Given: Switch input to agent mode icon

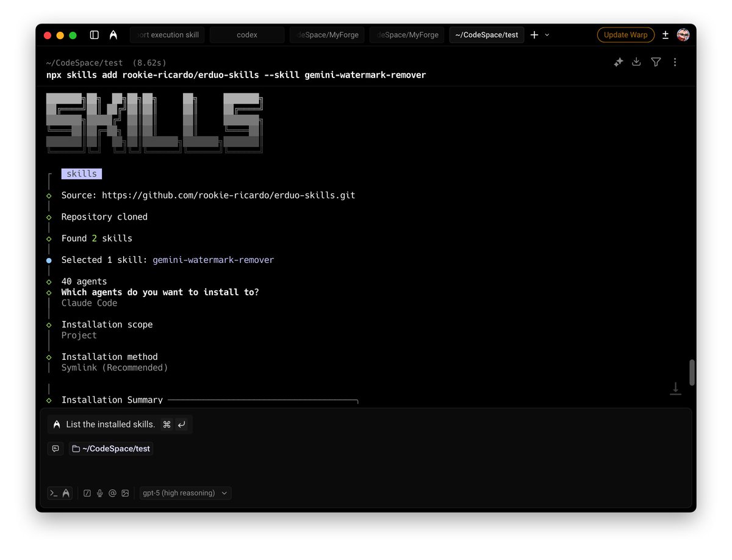Looking at the screenshot, I should click(66, 493).
